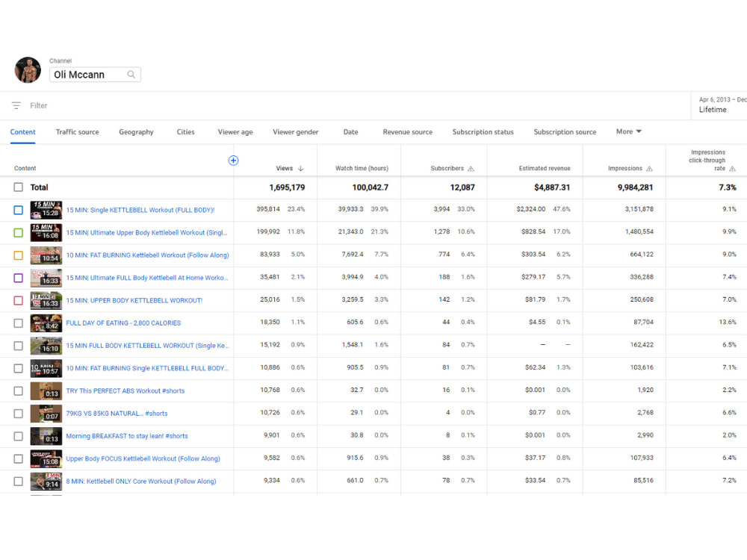Open link 8 MIN: Kettlebell ONLY Core Workout
747x560 pixels.
click(141, 482)
